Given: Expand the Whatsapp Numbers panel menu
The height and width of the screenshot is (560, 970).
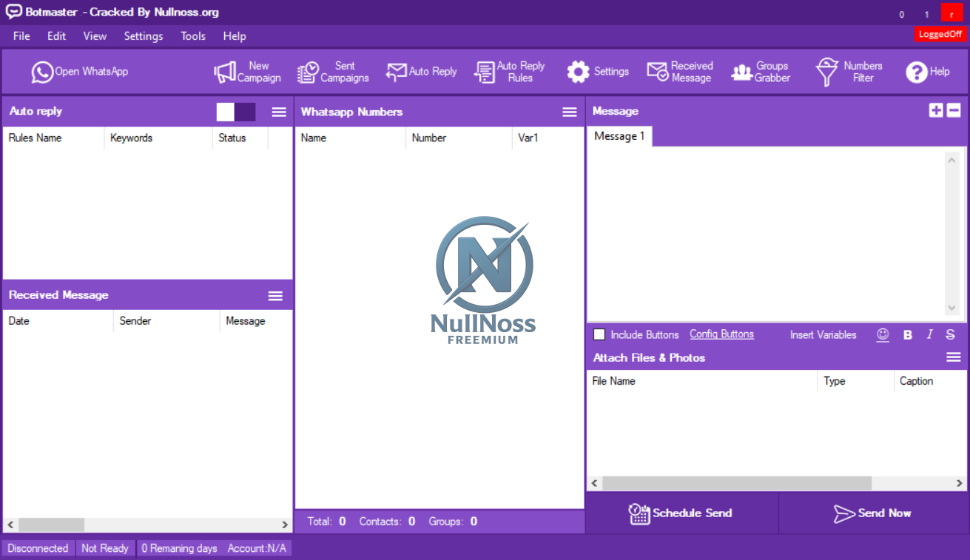Looking at the screenshot, I should [569, 112].
